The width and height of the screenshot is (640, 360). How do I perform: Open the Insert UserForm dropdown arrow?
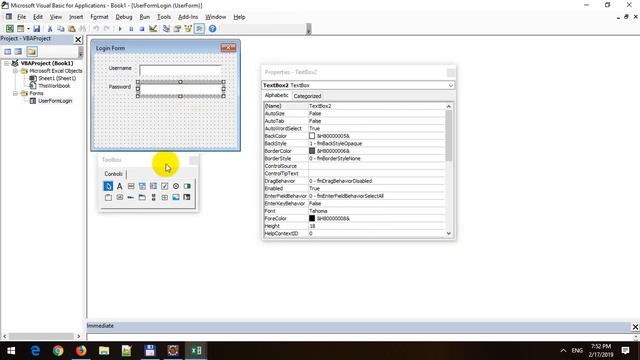28,29
